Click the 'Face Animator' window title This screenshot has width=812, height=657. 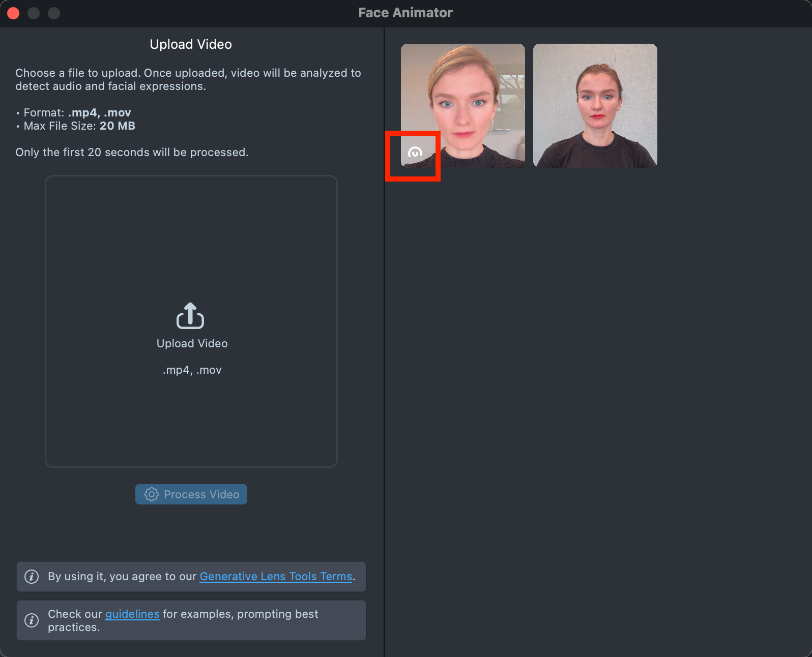click(405, 13)
